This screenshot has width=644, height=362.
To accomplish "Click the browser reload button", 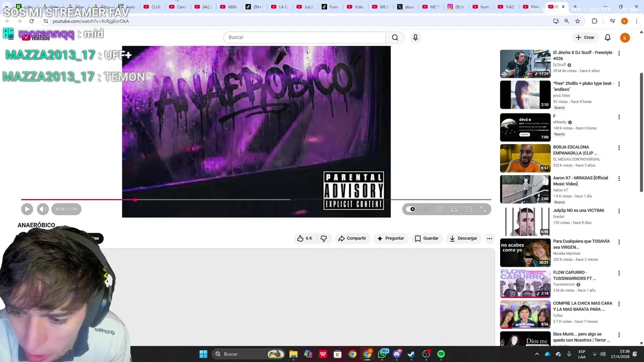I will [31, 21].
